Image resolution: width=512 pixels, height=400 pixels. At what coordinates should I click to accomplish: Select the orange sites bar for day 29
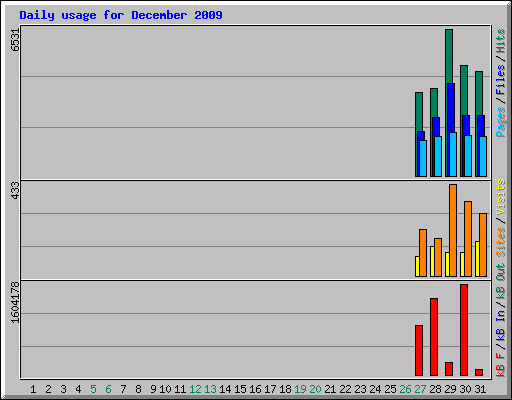tap(453, 230)
